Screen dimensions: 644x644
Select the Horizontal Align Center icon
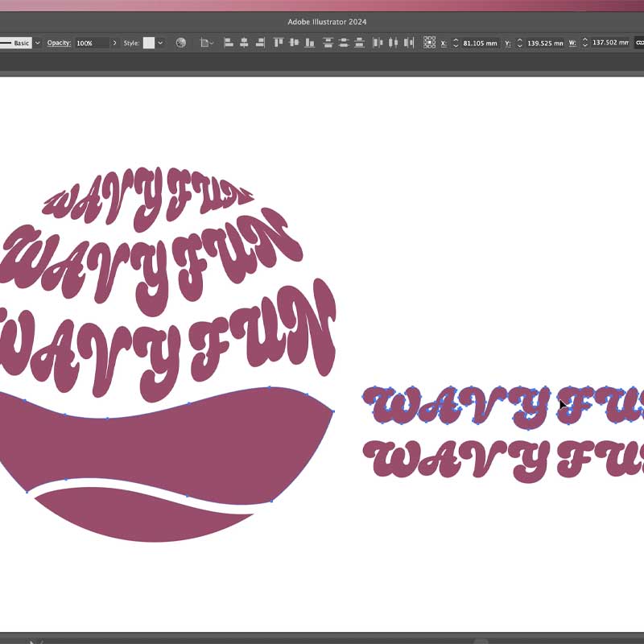[244, 42]
